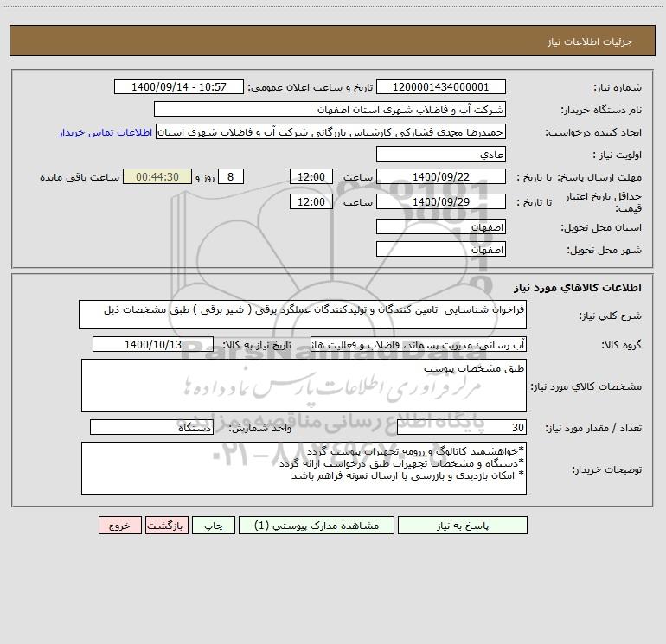The width and height of the screenshot is (666, 644).
Task: Click the 12:00 time beside 1400/09/22
Action: click(x=311, y=176)
